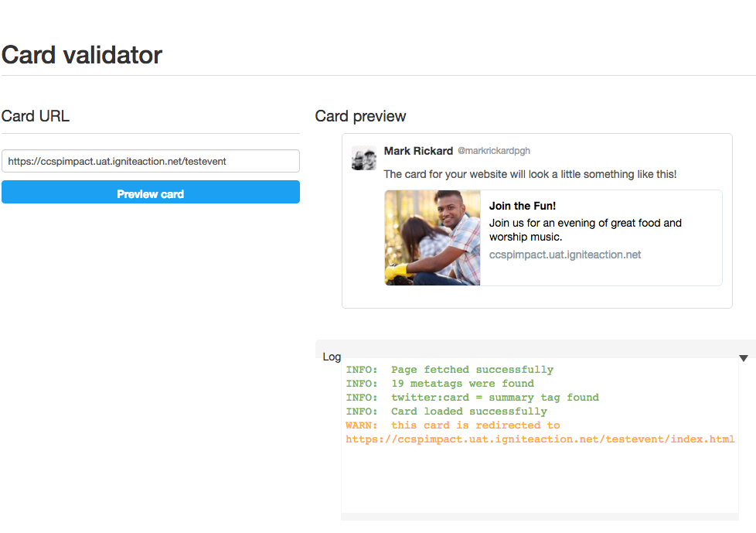The image size is (756, 533).
Task: Click the @markrickardpgh handle
Action: pos(494,151)
